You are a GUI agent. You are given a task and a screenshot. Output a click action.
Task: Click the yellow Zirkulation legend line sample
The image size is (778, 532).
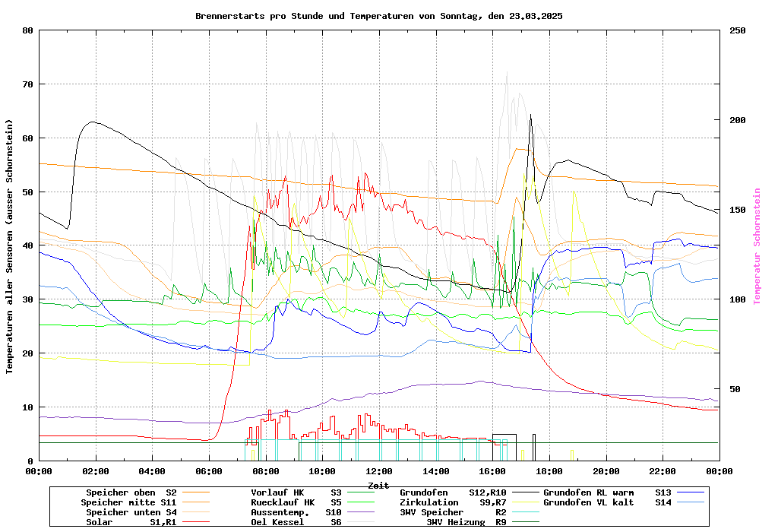(x=525, y=502)
